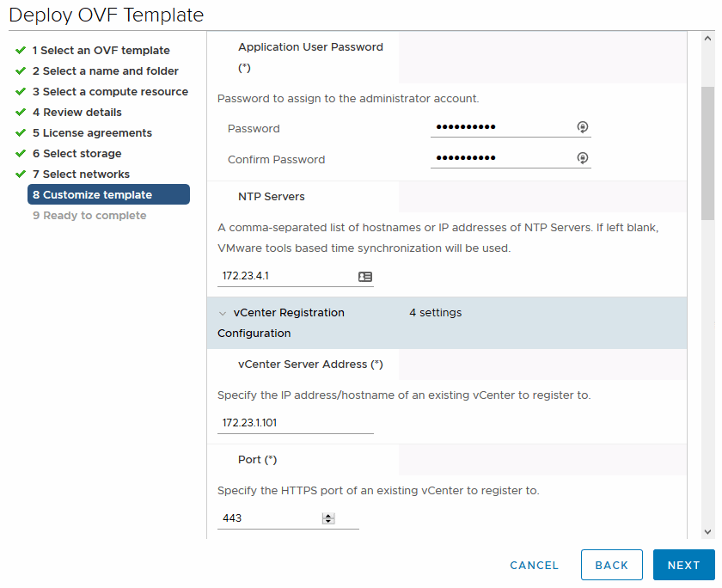The width and height of the screenshot is (722, 588).
Task: Open step 2 Select a name and folder
Action: tap(106, 71)
